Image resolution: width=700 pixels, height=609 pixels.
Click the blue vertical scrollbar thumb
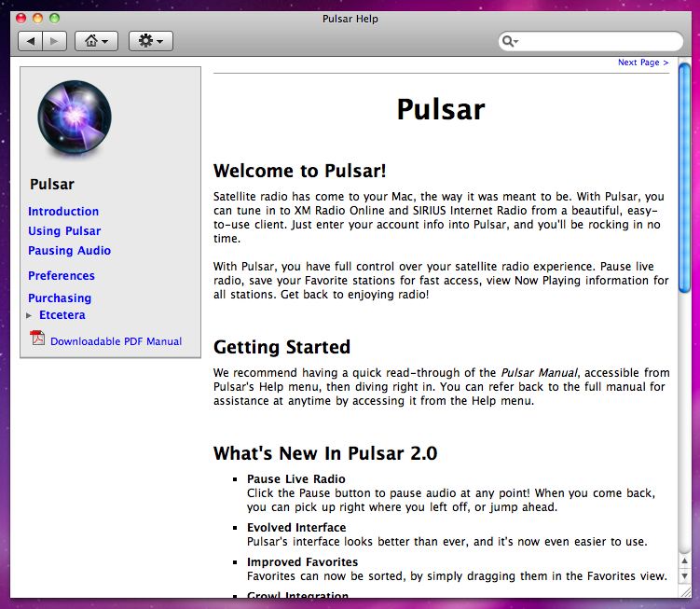684,178
